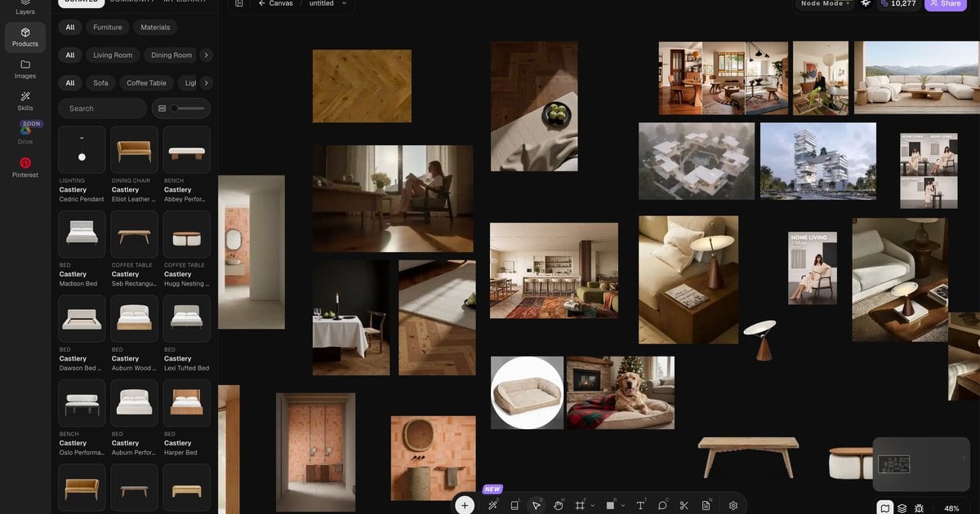The height and width of the screenshot is (514, 980).
Task: Expand more category chips after Coffee Table
Action: point(206,82)
